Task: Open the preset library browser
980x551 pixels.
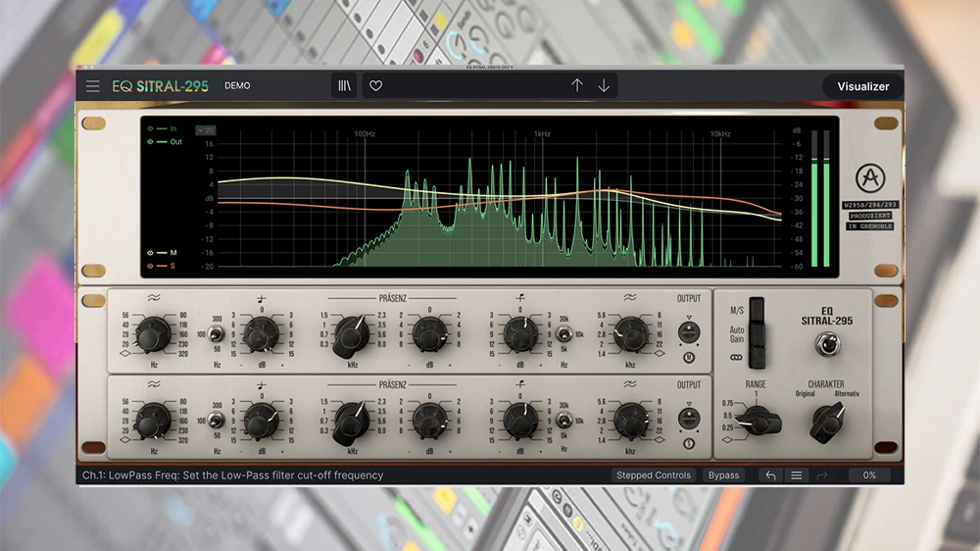Action: click(344, 86)
